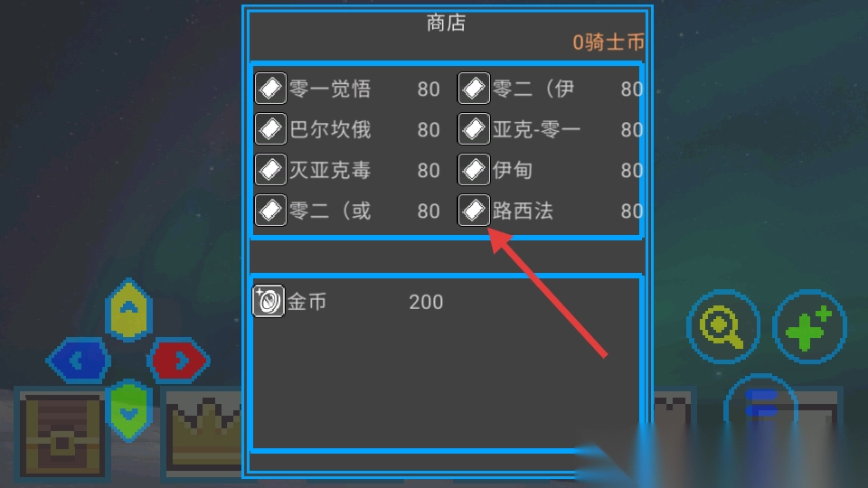Select the 路西法 ticket icon

pyautogui.click(x=474, y=211)
